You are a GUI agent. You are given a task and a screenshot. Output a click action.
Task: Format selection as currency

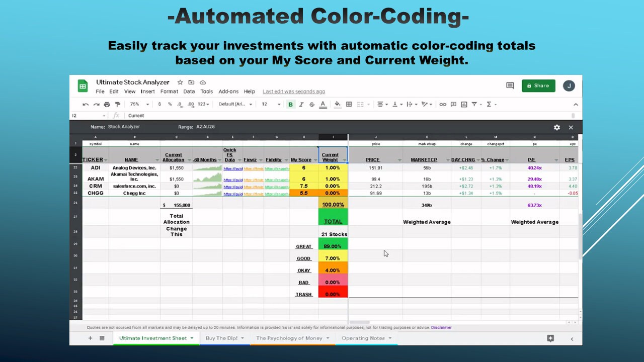(159, 104)
